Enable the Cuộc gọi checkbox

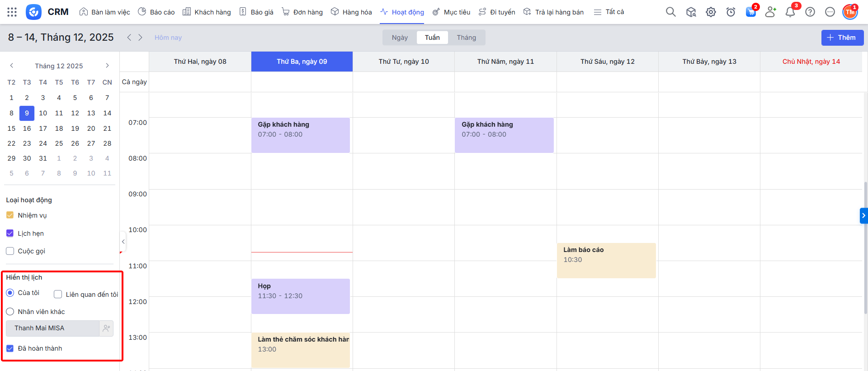(x=10, y=251)
